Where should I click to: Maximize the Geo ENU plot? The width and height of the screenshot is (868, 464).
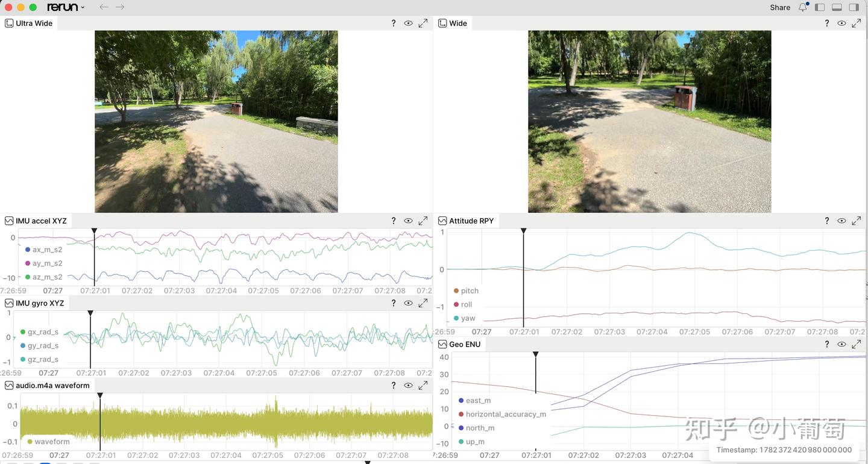coord(857,344)
